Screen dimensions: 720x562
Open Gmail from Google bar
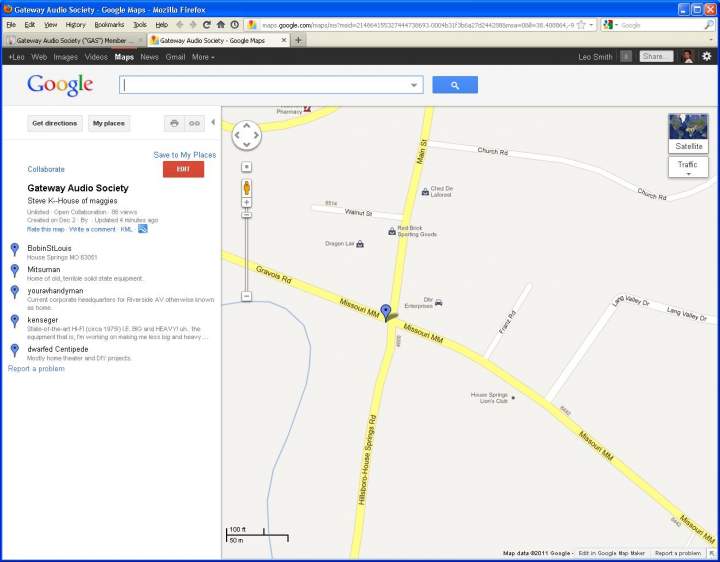click(x=175, y=57)
